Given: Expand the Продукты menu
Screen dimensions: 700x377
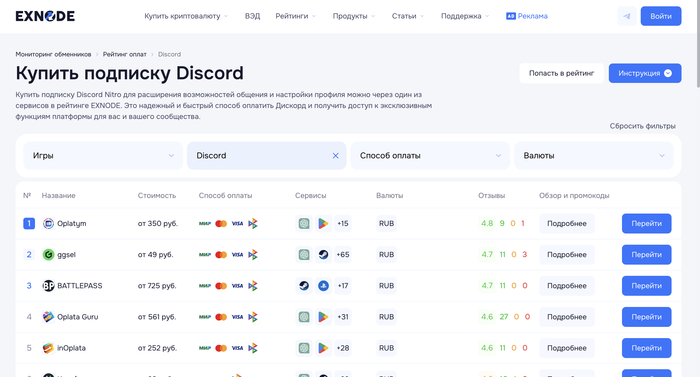Looking at the screenshot, I should tap(354, 16).
